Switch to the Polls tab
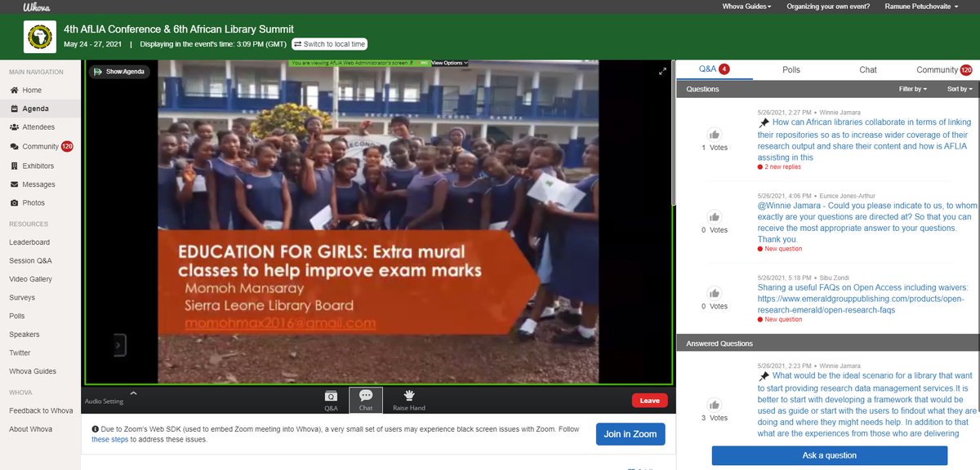 click(791, 70)
